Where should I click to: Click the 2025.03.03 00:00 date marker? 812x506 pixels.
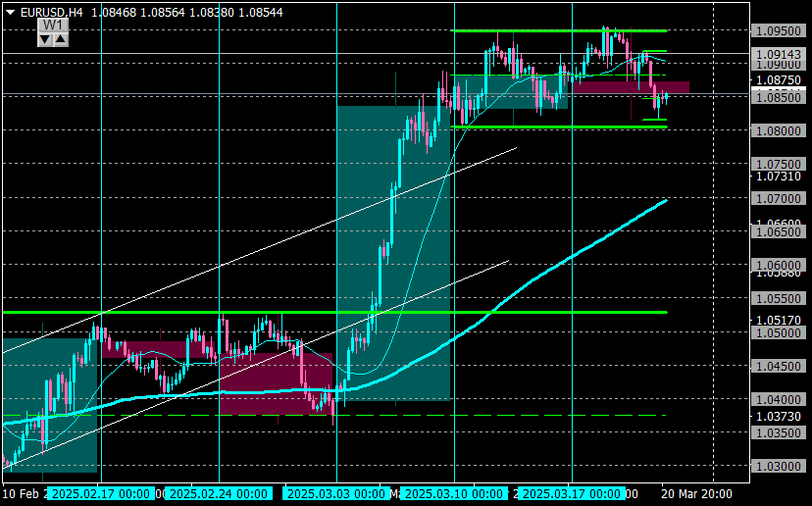point(336,493)
